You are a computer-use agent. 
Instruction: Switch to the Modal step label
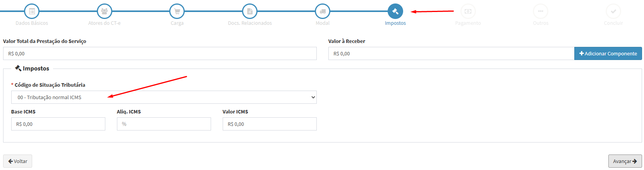(x=323, y=23)
